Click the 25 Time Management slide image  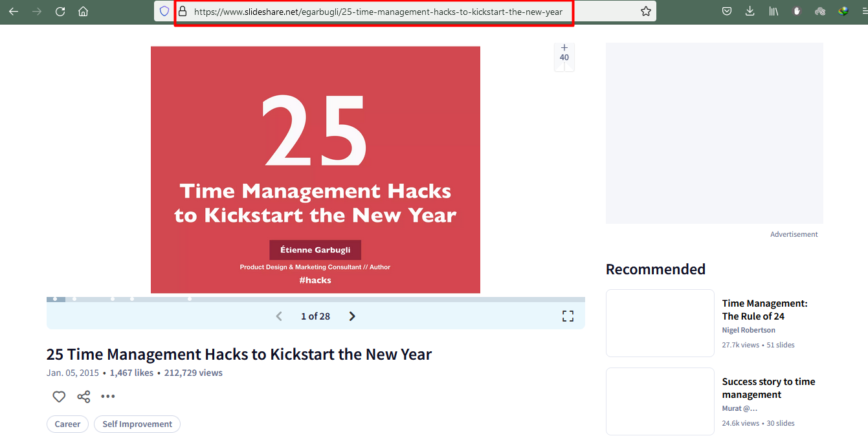pyautogui.click(x=315, y=170)
